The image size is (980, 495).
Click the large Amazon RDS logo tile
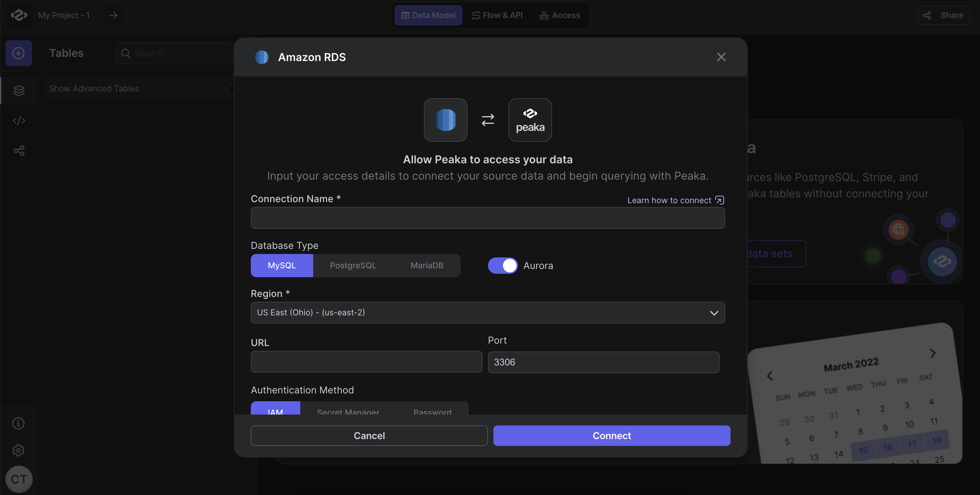tap(445, 120)
